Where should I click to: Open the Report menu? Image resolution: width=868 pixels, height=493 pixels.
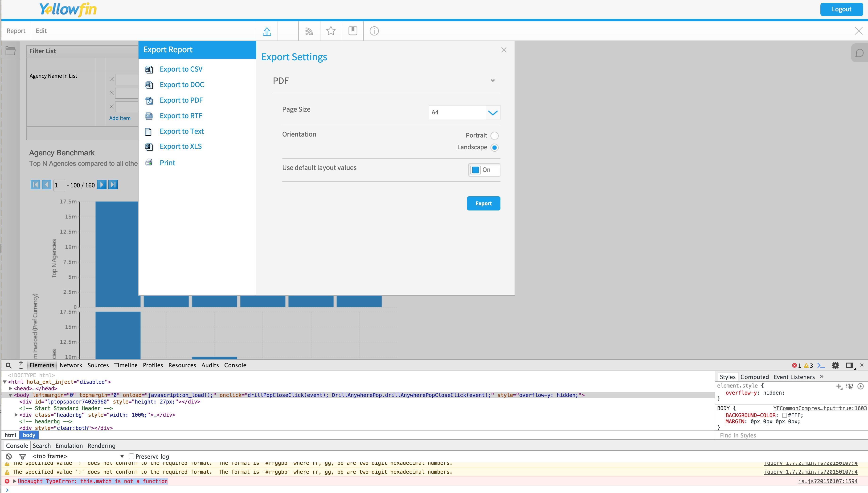click(x=16, y=31)
